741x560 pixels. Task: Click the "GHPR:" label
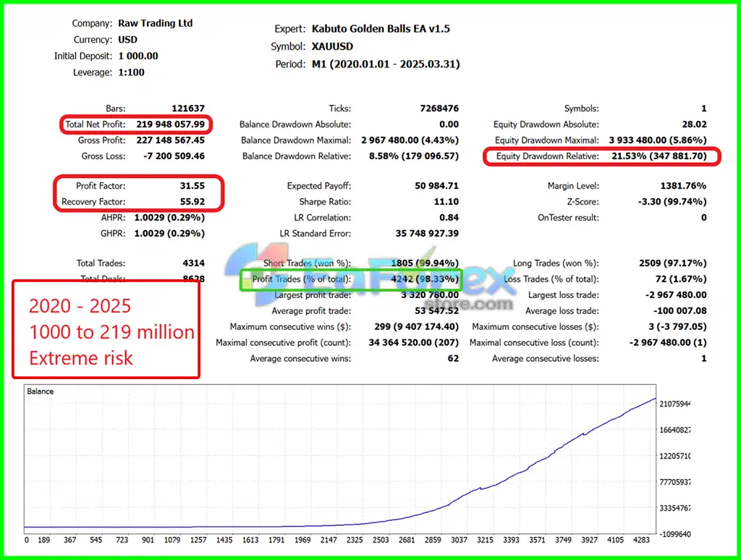pos(113,234)
